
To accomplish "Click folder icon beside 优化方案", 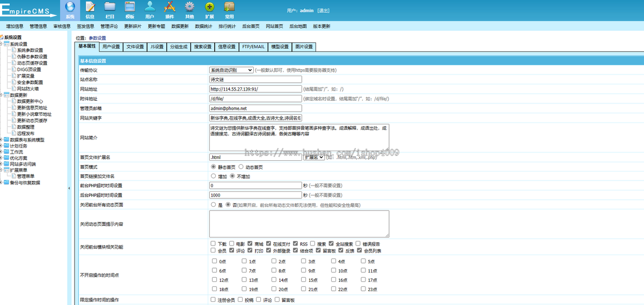I will click(x=6, y=158).
